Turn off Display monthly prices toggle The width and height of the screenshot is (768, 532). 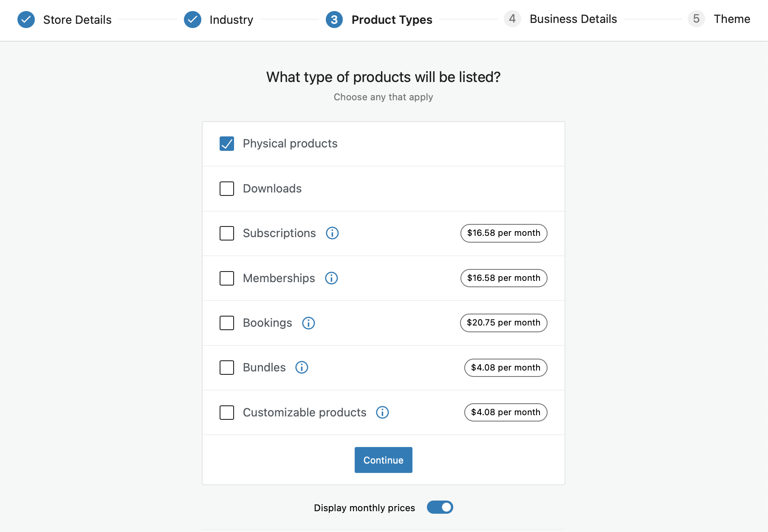coord(440,507)
